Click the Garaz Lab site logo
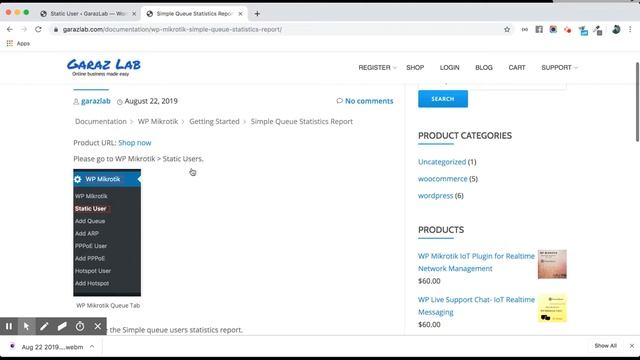The image size is (640, 360). (104, 67)
